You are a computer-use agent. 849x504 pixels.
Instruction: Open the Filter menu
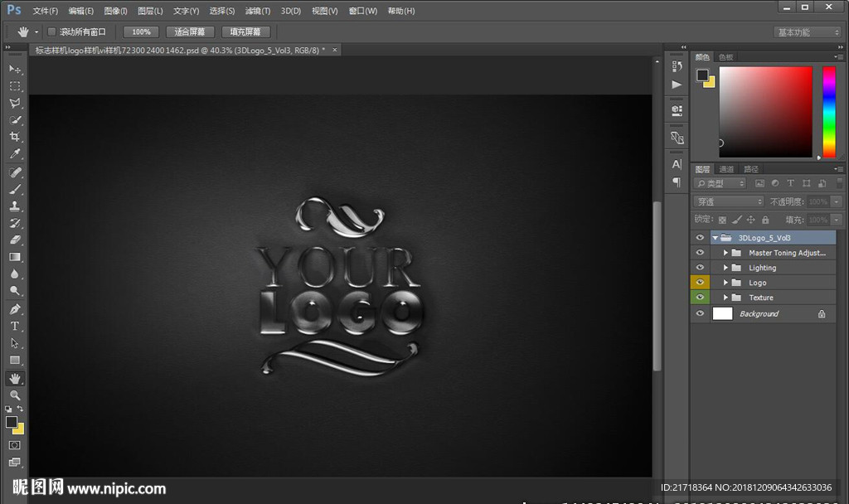click(x=257, y=11)
